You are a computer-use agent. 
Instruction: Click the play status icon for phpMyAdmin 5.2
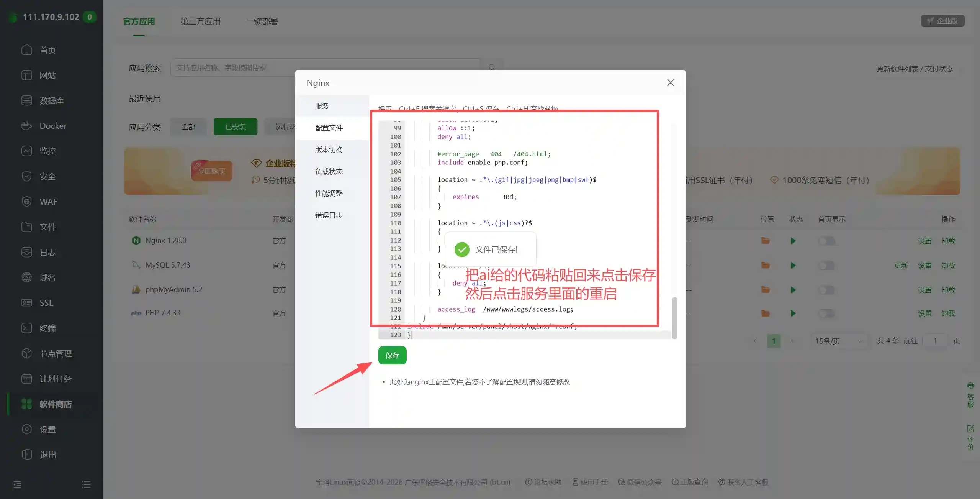click(793, 290)
